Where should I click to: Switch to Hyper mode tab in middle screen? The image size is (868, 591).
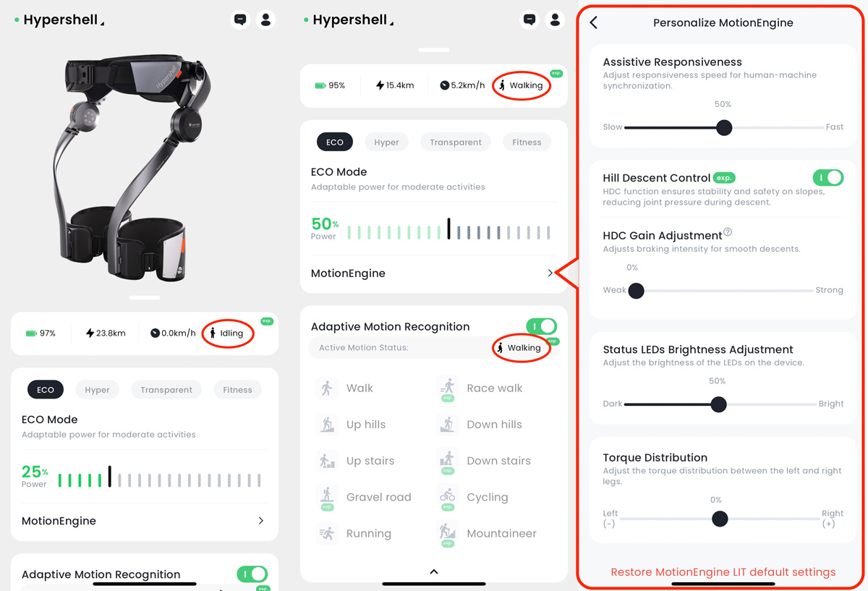coord(386,142)
